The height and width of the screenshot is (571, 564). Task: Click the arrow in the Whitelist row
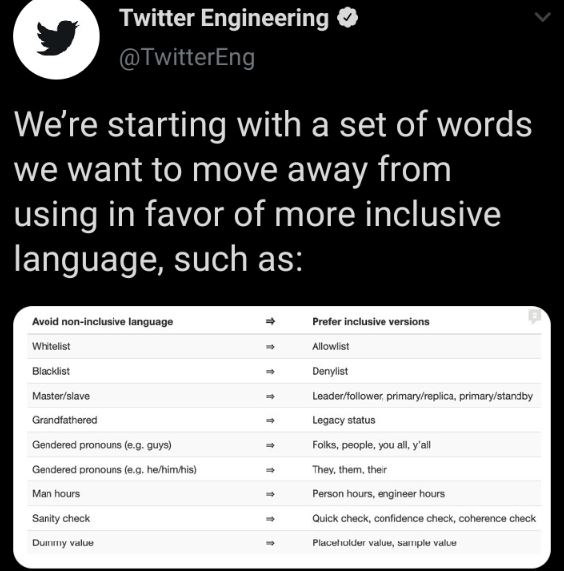tap(270, 347)
